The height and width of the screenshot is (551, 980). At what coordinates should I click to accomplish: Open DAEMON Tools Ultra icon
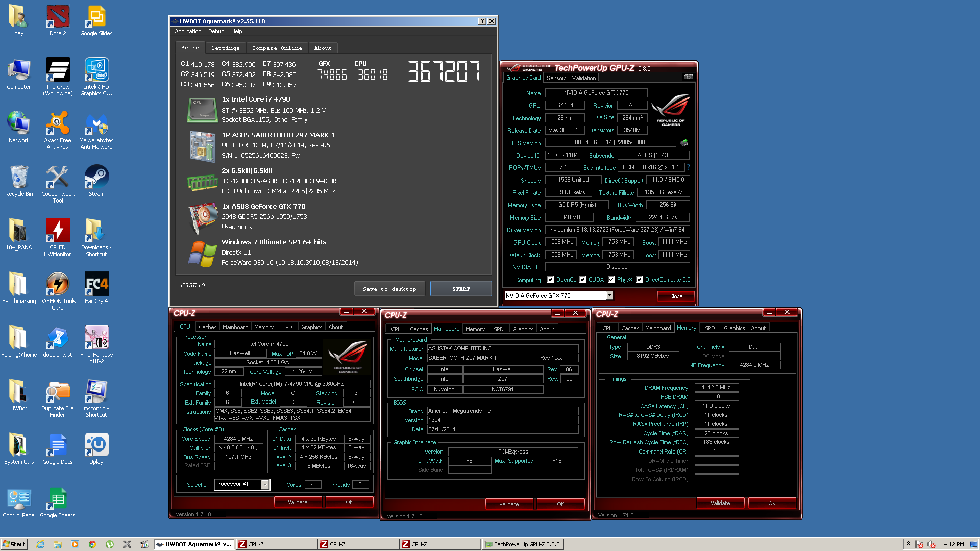pos(58,291)
